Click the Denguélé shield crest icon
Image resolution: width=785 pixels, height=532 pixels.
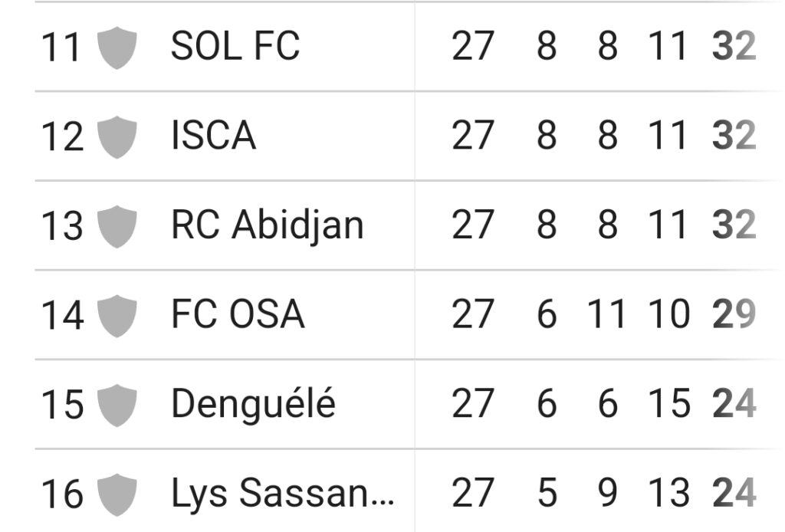tap(117, 406)
